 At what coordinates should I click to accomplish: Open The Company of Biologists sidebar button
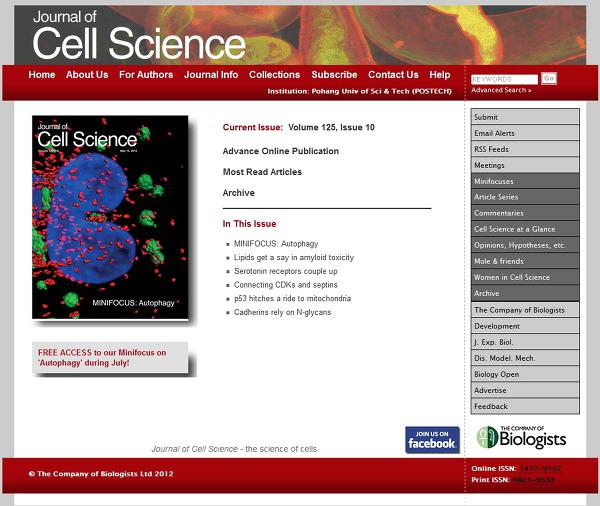point(525,310)
